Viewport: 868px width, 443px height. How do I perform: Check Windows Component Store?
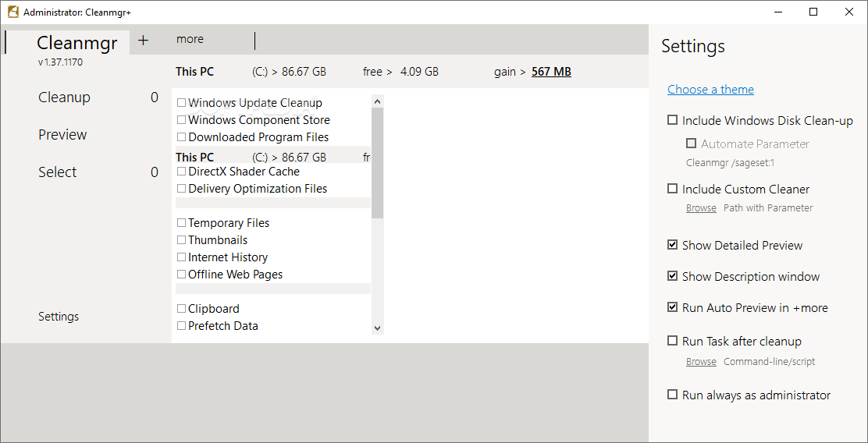click(181, 120)
